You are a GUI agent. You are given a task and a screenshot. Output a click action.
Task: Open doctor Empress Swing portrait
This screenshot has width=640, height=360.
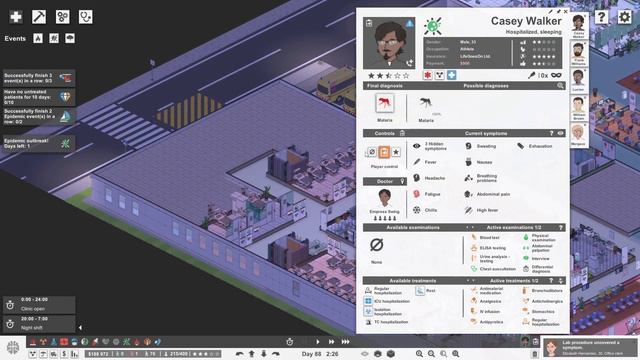point(384,199)
